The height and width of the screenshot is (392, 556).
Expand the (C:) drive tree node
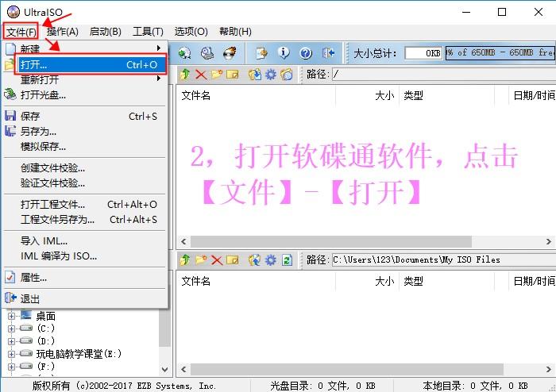[x=12, y=329]
